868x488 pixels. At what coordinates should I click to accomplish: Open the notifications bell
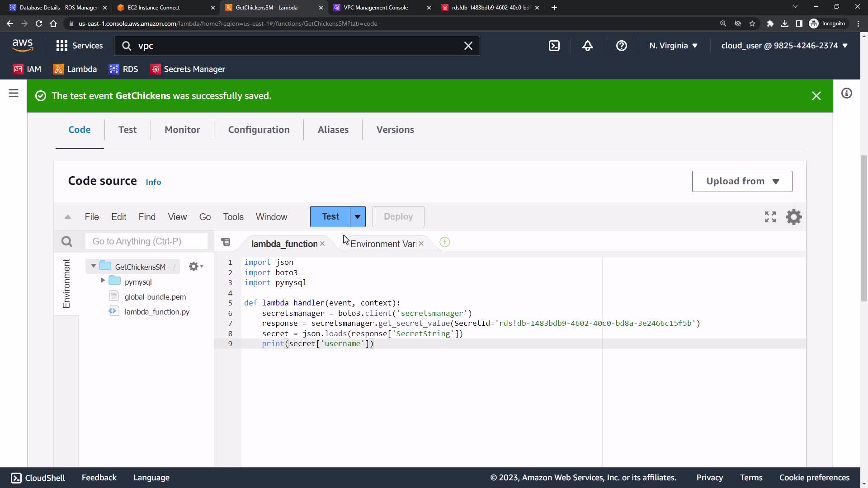(x=587, y=46)
